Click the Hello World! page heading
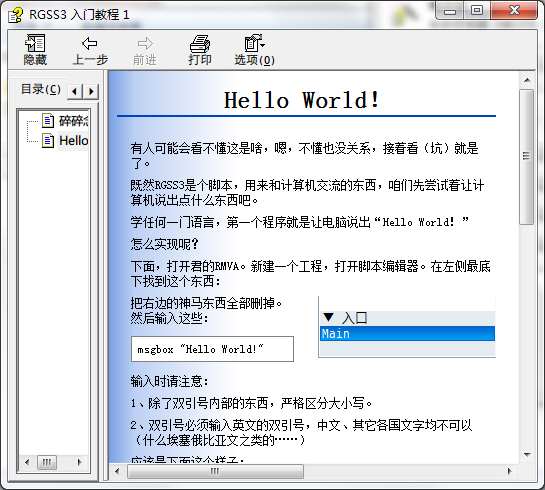This screenshot has height=490, width=545. point(302,100)
